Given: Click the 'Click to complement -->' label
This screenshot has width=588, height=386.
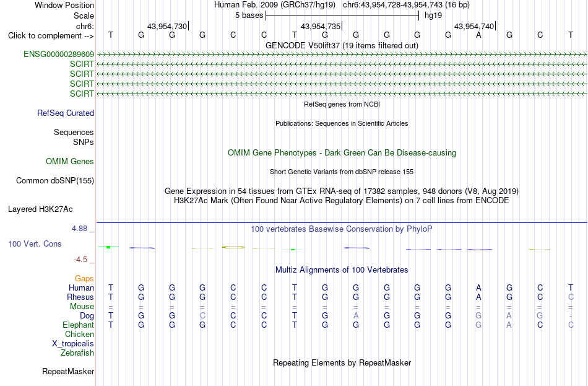Looking at the screenshot, I should pos(51,36).
